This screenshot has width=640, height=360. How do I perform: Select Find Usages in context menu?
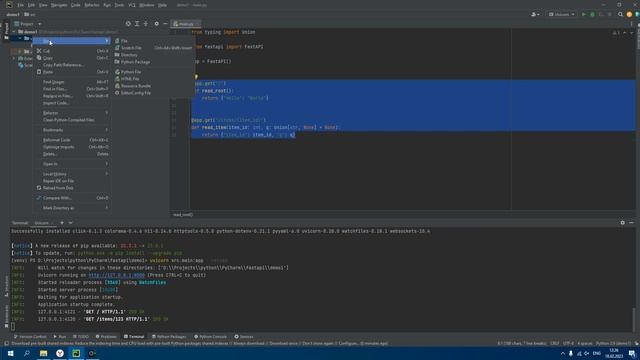click(72, 82)
